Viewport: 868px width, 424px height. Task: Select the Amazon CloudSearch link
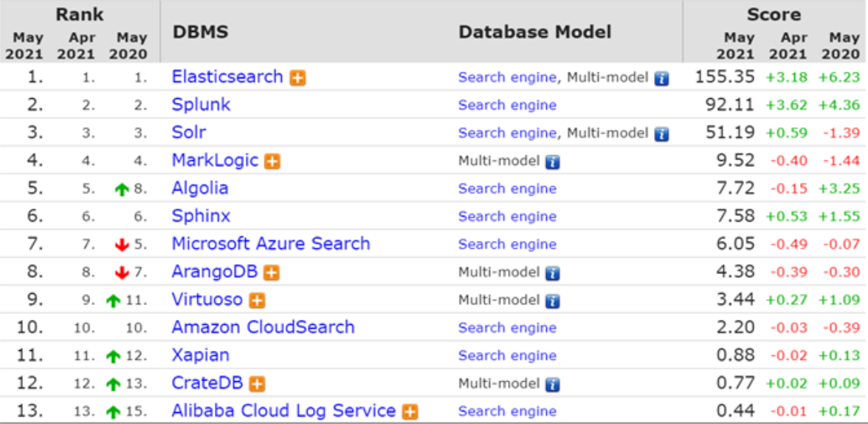263,327
